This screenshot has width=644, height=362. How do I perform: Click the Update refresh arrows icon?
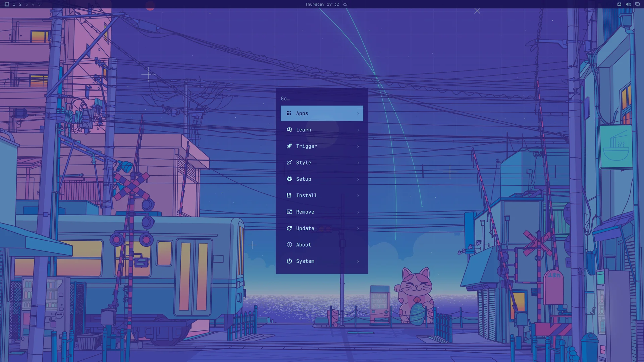point(289,228)
